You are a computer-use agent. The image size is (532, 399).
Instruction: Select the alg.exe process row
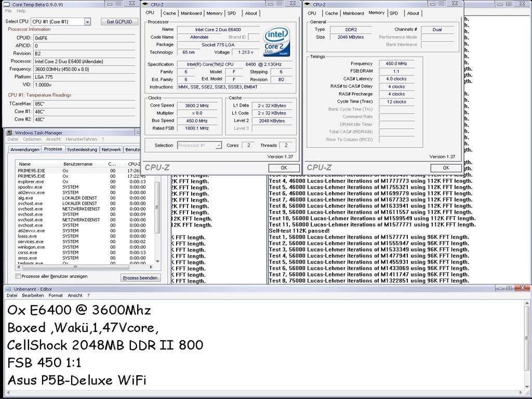(85, 198)
